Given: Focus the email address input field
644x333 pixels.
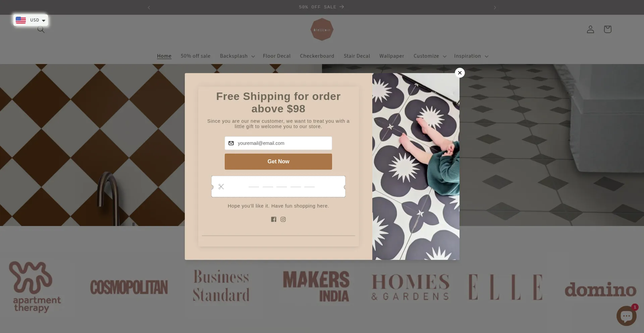Looking at the screenshot, I should 278,143.
